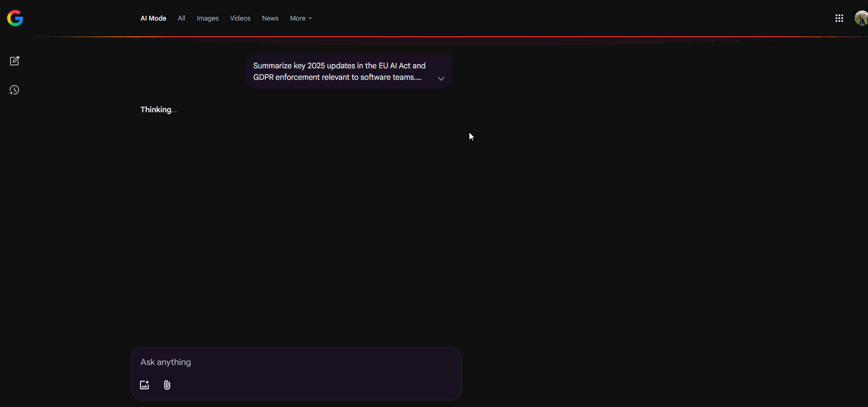The width and height of the screenshot is (868, 407).
Task: Start a new AI Mode chat
Action: [14, 61]
